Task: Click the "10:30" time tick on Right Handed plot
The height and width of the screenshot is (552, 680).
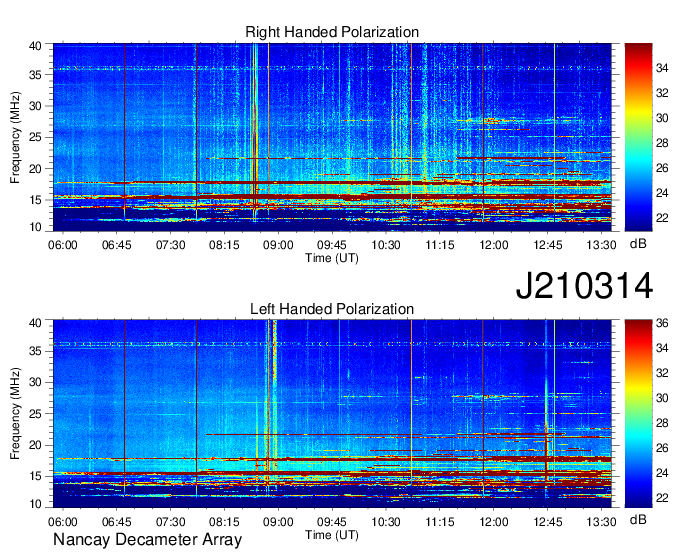Action: pyautogui.click(x=386, y=245)
